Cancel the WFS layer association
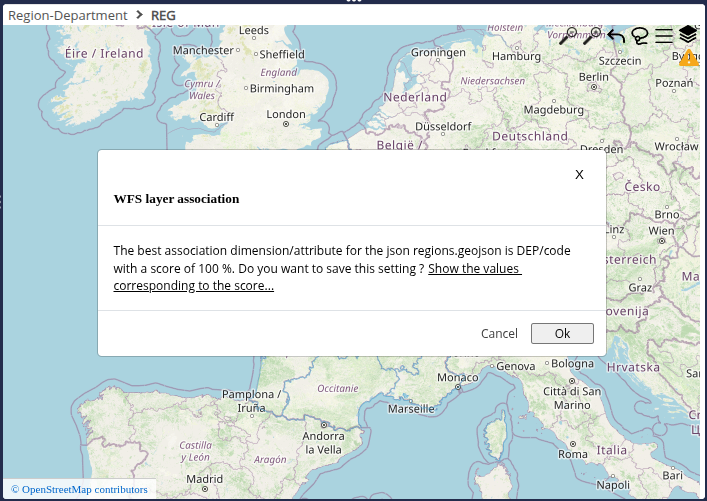Viewport: 707px width, 501px height. pos(499,334)
